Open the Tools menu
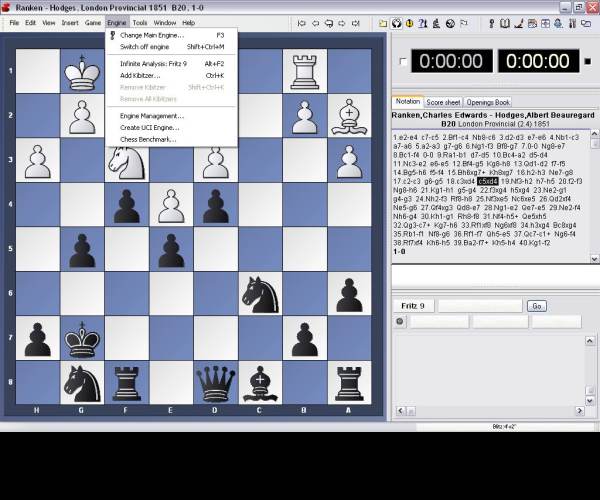The width and height of the screenshot is (600, 500). 140,23
